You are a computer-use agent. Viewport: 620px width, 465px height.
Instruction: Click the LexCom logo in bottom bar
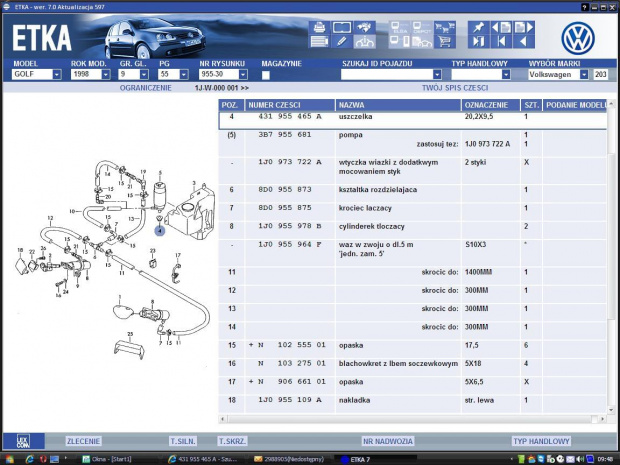[x=23, y=441]
